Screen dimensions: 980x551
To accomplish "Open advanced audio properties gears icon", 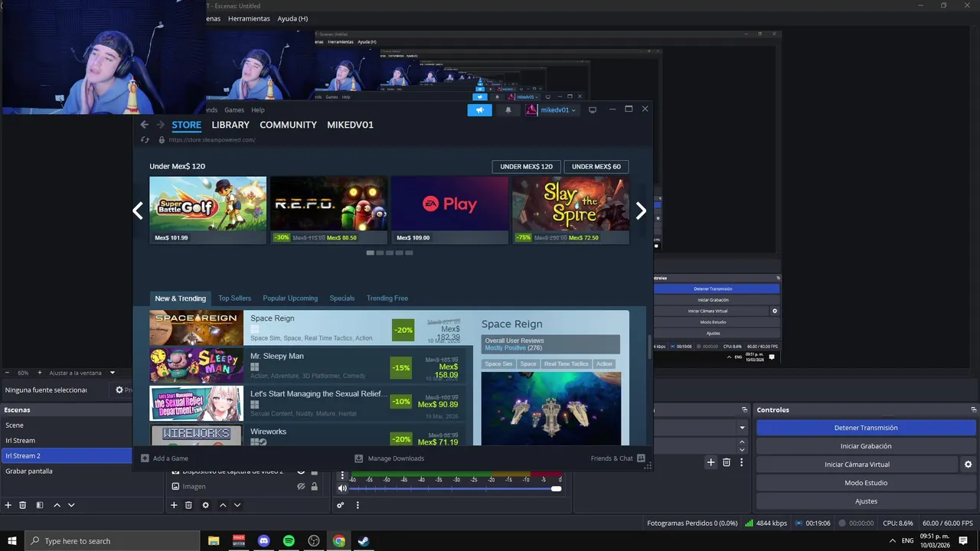I will [341, 505].
